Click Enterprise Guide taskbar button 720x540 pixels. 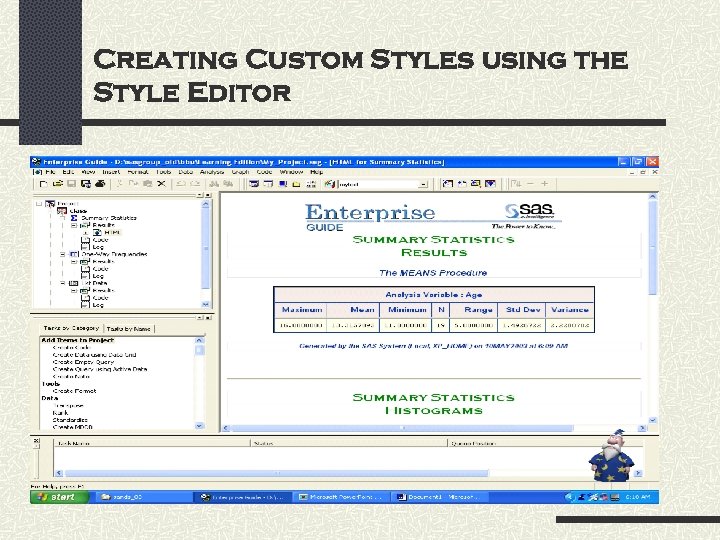tap(245, 497)
